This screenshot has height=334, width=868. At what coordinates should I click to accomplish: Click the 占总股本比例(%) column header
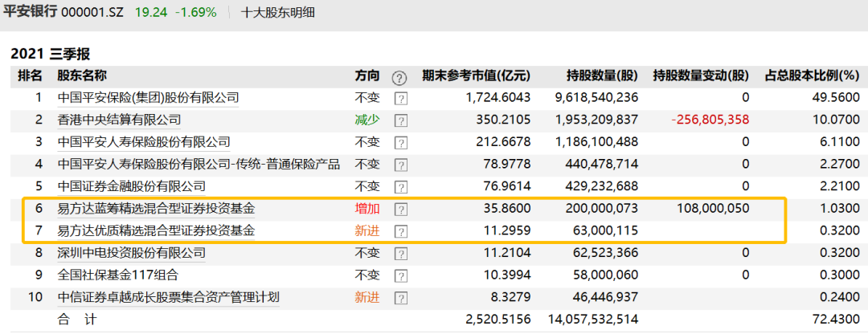(x=812, y=75)
